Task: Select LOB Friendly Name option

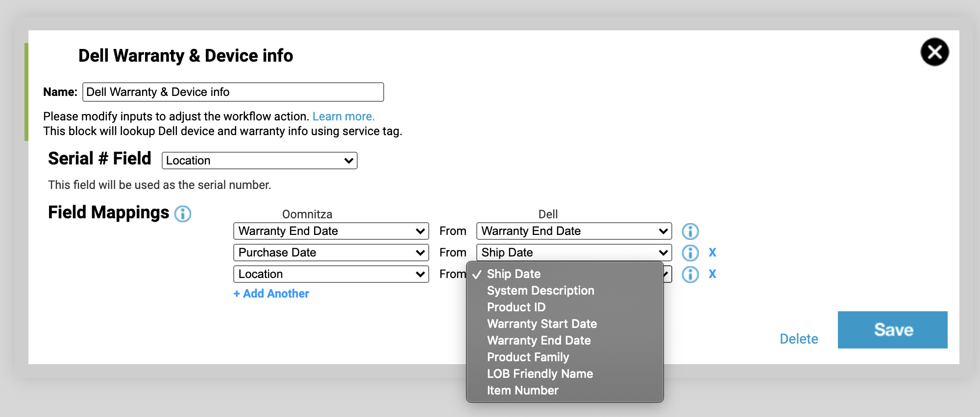Action: (x=539, y=374)
